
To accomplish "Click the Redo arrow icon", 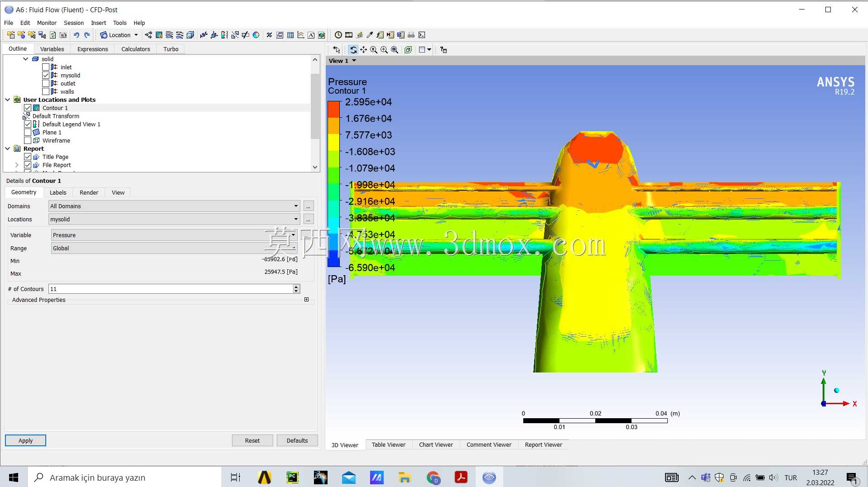I will click(87, 35).
